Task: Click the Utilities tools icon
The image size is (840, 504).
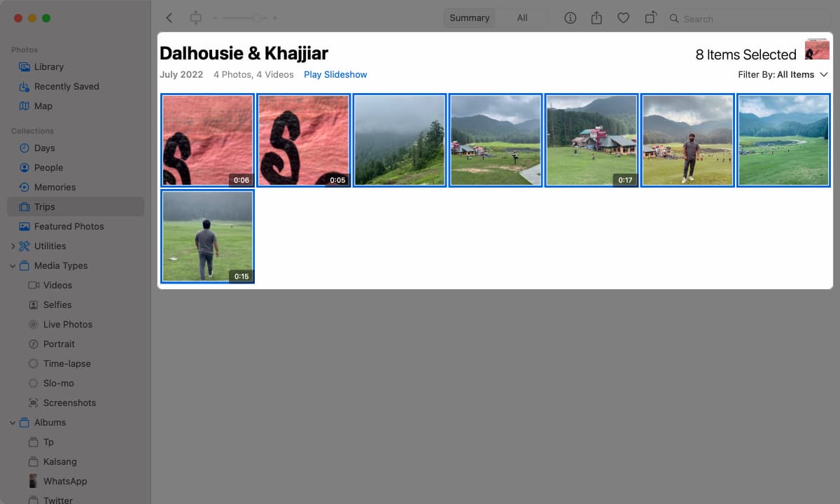Action: 24,246
